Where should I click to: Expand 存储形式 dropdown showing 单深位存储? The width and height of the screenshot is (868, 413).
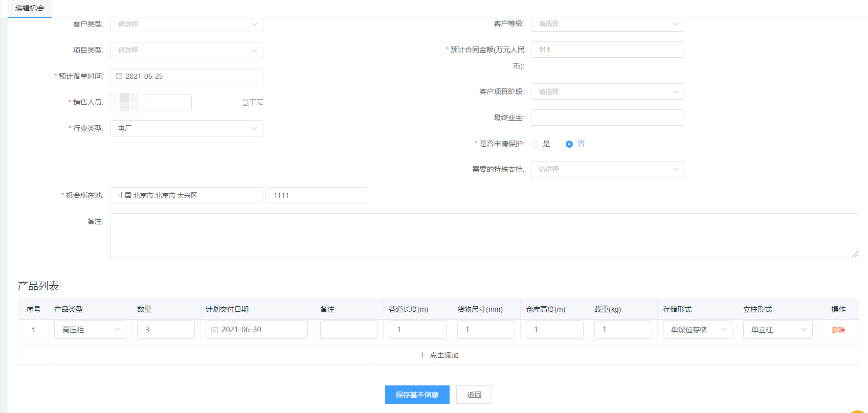coord(697,330)
